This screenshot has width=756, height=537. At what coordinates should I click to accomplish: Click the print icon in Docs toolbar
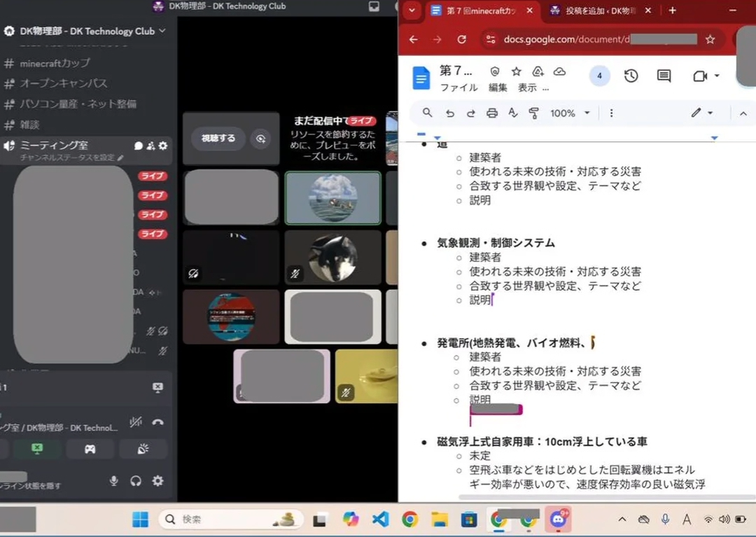tap(492, 113)
